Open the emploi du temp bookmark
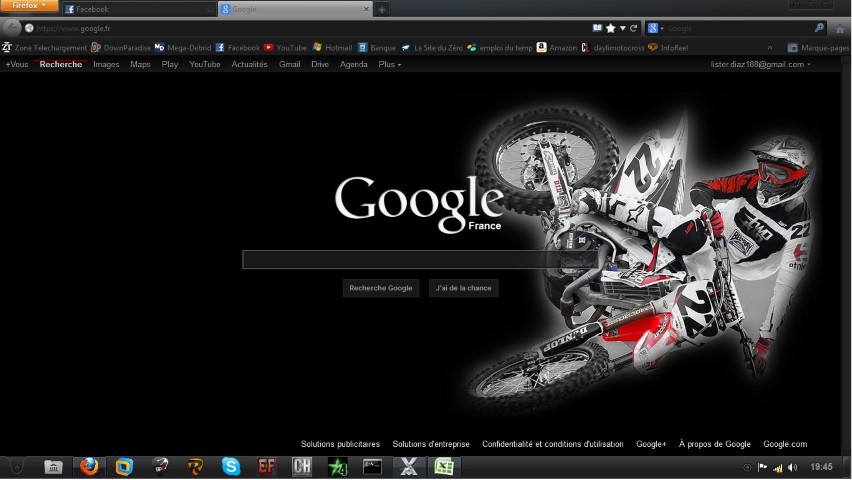The width and height of the screenshot is (852, 480). 500,48
